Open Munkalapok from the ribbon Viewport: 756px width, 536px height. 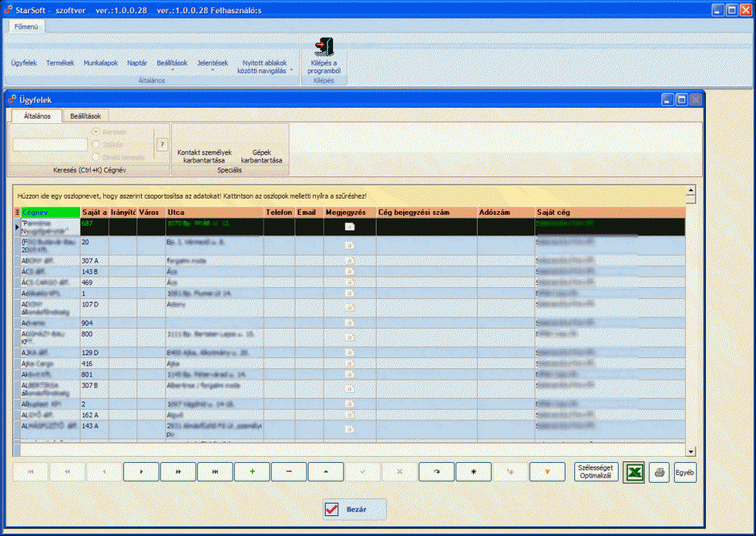point(100,63)
